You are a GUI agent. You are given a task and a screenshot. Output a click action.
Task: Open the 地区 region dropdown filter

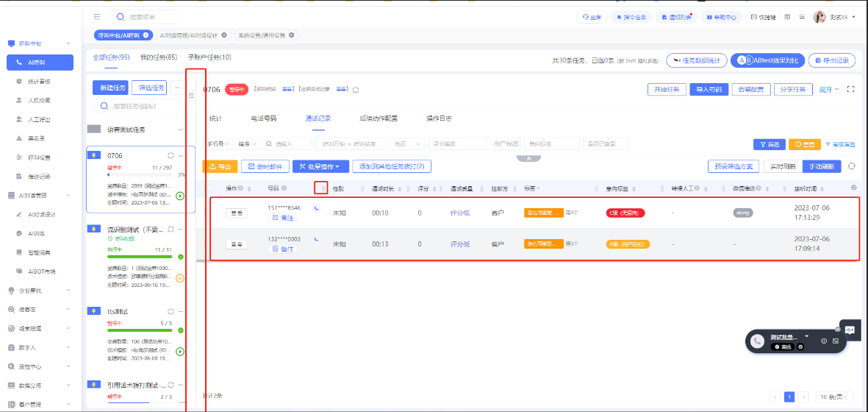408,144
